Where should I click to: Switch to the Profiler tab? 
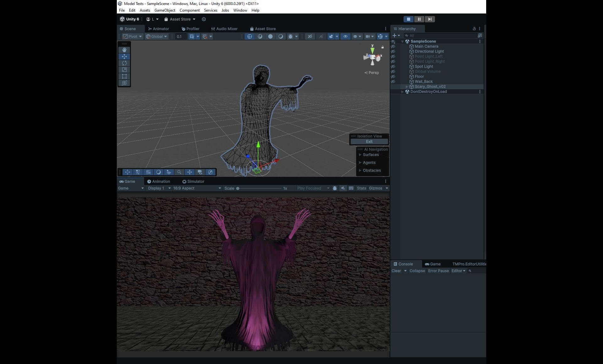pyautogui.click(x=190, y=29)
